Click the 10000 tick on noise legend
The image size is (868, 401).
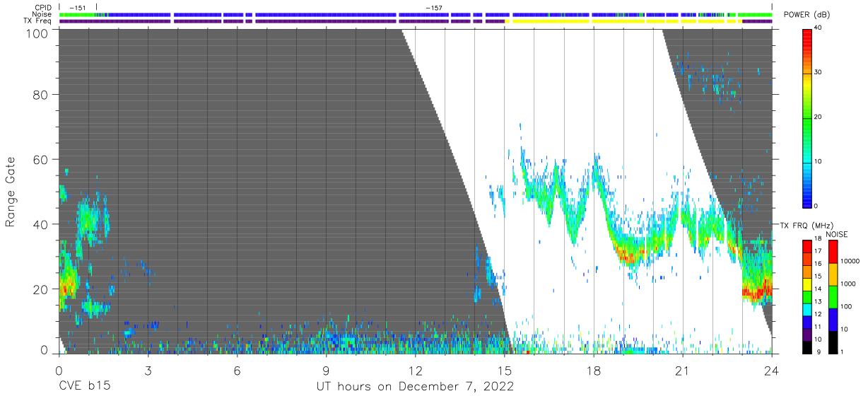pos(850,261)
